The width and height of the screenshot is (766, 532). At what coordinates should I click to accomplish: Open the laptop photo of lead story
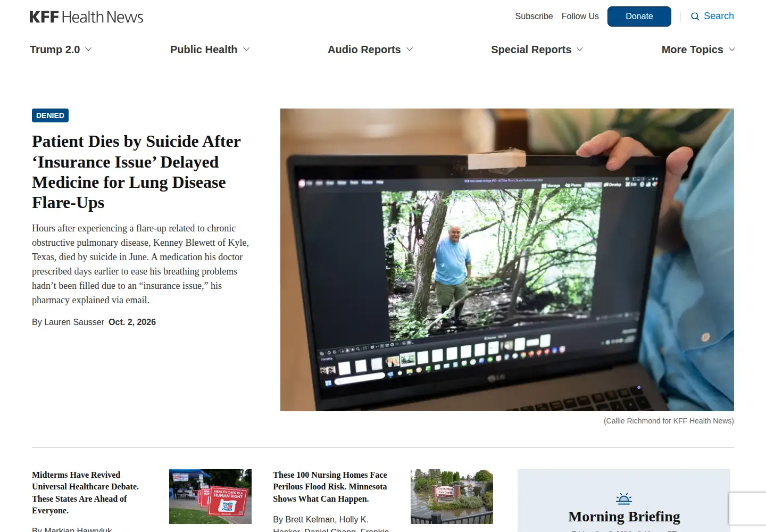pos(507,260)
